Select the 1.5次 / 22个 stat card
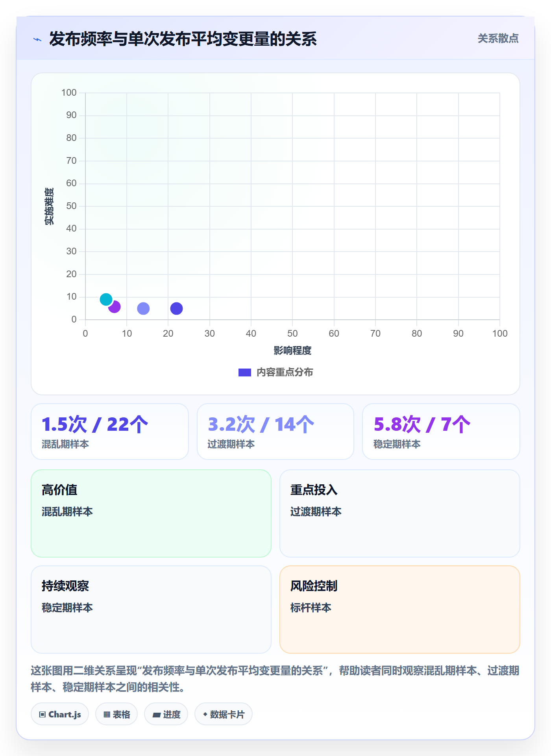 click(x=110, y=432)
